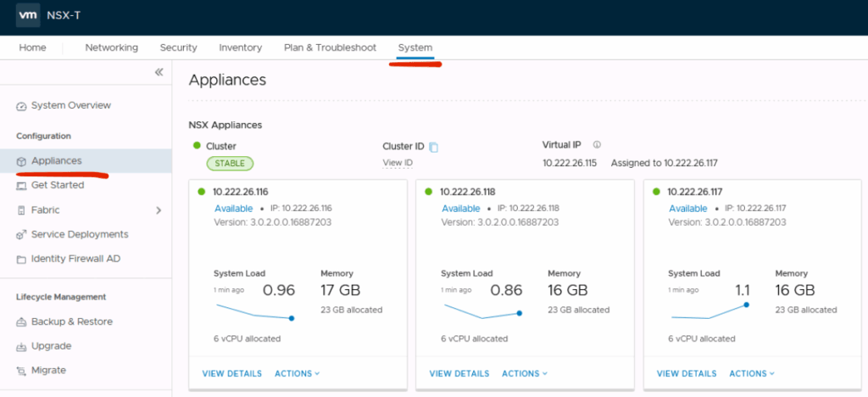
Task: Open ACTIONS dropdown for 10.222.26.116
Action: (x=298, y=374)
